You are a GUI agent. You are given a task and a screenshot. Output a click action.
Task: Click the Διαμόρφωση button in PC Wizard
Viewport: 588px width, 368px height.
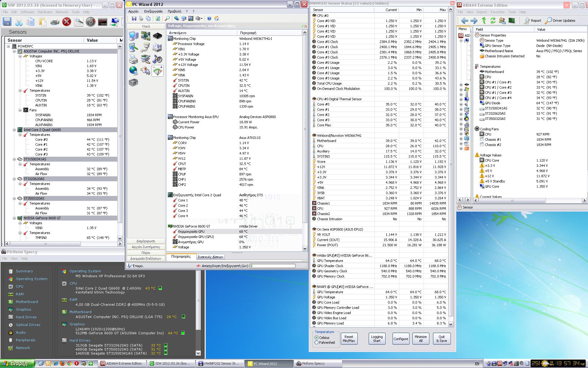point(146,241)
